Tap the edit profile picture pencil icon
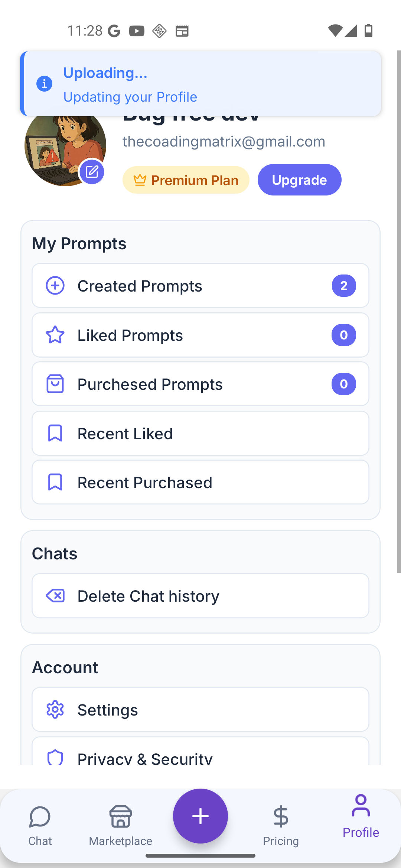The height and width of the screenshot is (868, 401). coord(92,172)
